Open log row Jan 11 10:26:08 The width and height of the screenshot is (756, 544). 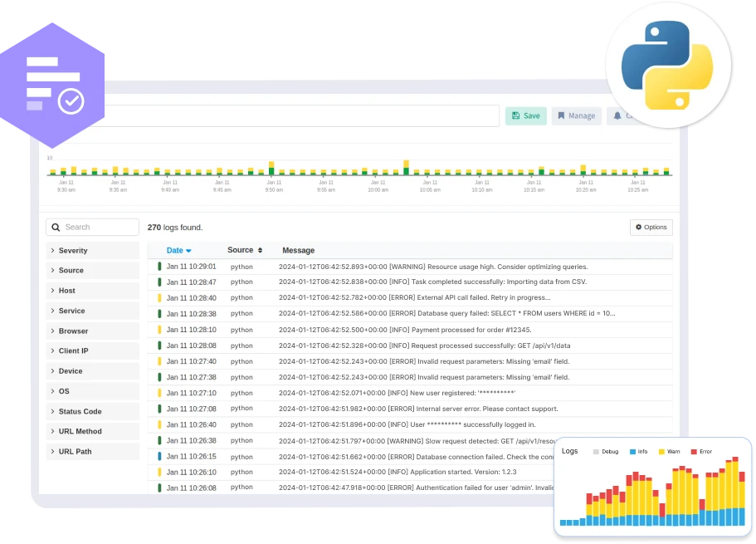(x=351, y=488)
